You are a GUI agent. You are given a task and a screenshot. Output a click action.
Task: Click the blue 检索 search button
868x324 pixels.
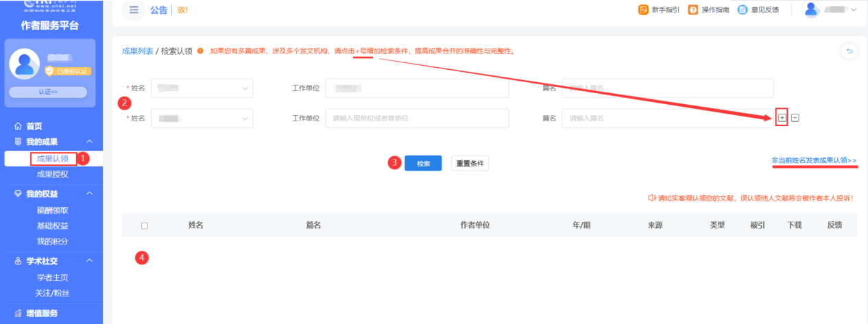(423, 163)
